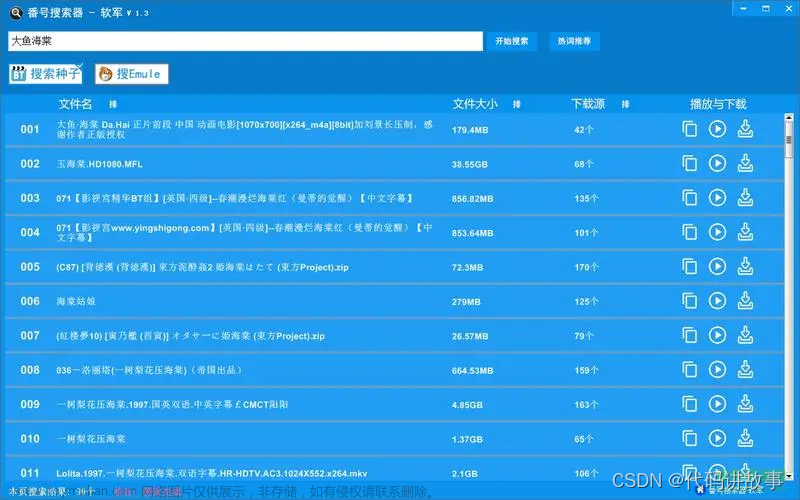Click row number 005
Image resolution: width=800 pixels, height=500 pixels.
point(30,267)
